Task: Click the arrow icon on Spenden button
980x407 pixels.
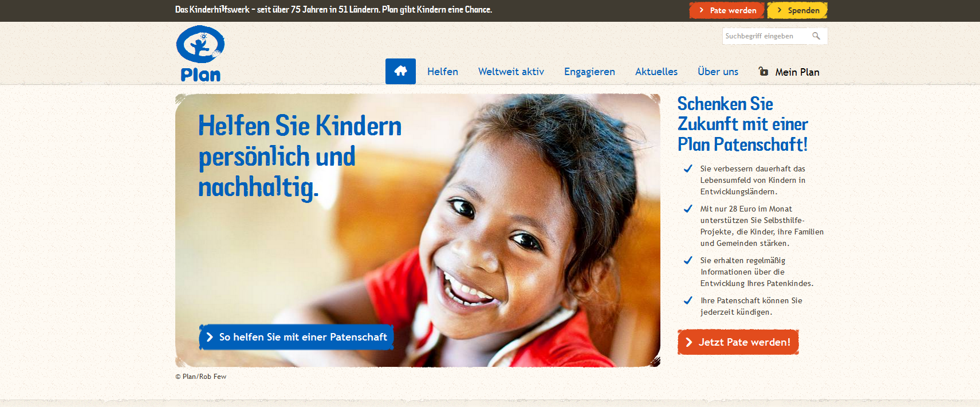Action: (x=780, y=10)
